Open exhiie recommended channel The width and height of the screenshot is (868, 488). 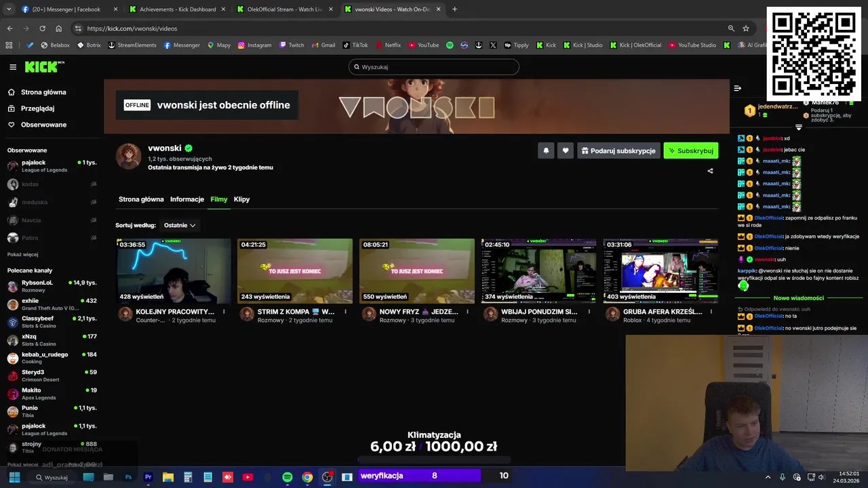52,304
